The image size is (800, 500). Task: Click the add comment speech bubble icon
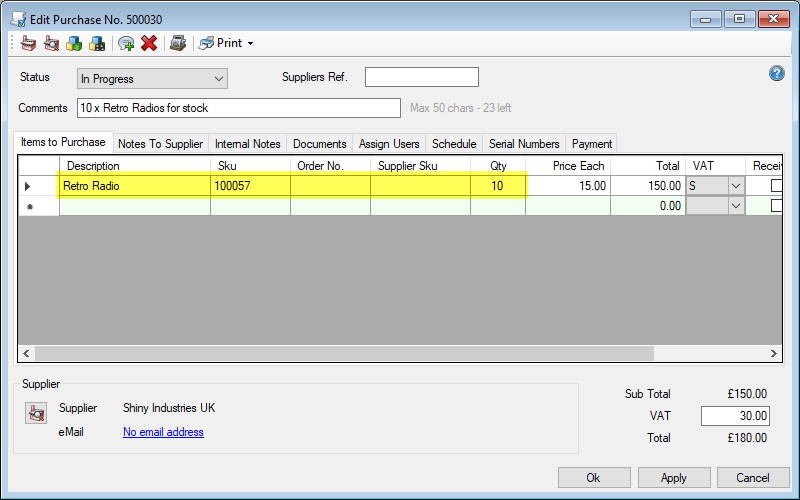(x=126, y=43)
